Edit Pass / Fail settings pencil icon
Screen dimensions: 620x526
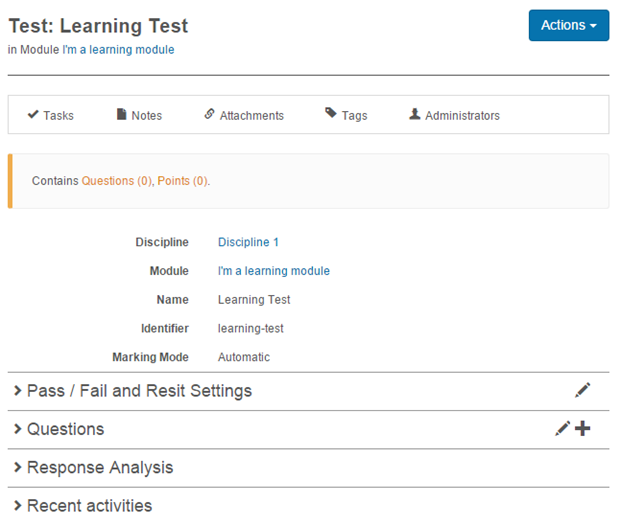click(x=583, y=390)
